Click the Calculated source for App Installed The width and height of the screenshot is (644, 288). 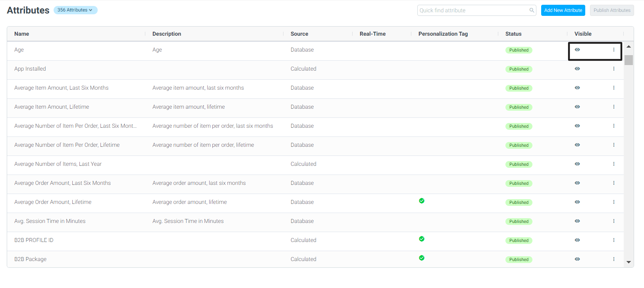coord(303,69)
